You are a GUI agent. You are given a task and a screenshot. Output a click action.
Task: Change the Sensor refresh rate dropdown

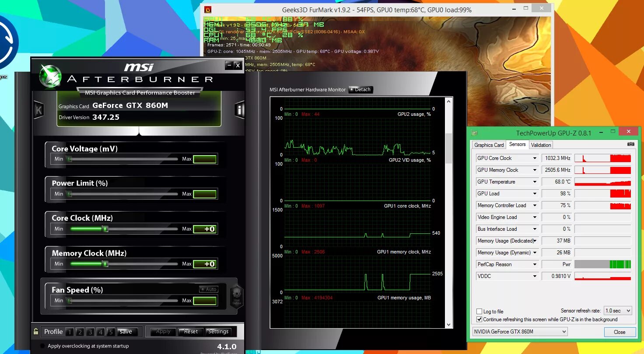[x=618, y=311]
